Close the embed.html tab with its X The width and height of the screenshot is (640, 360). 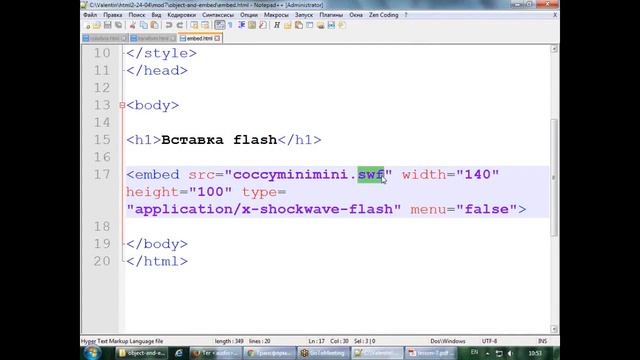218,38
